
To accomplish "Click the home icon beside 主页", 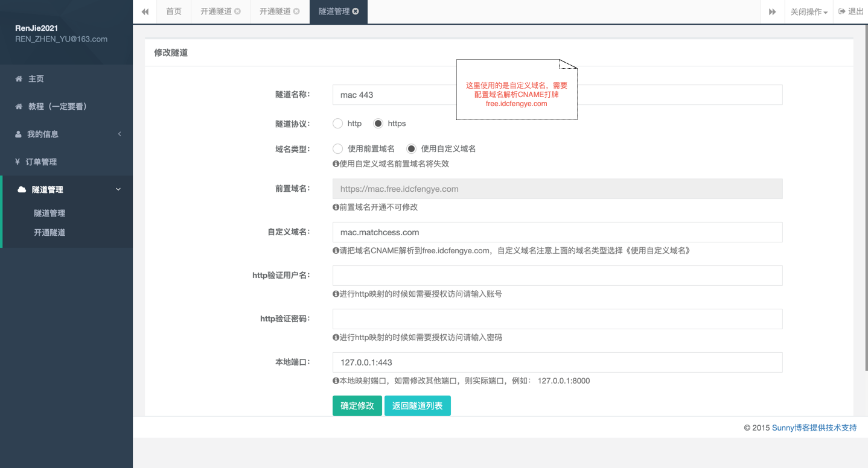I will click(19, 79).
